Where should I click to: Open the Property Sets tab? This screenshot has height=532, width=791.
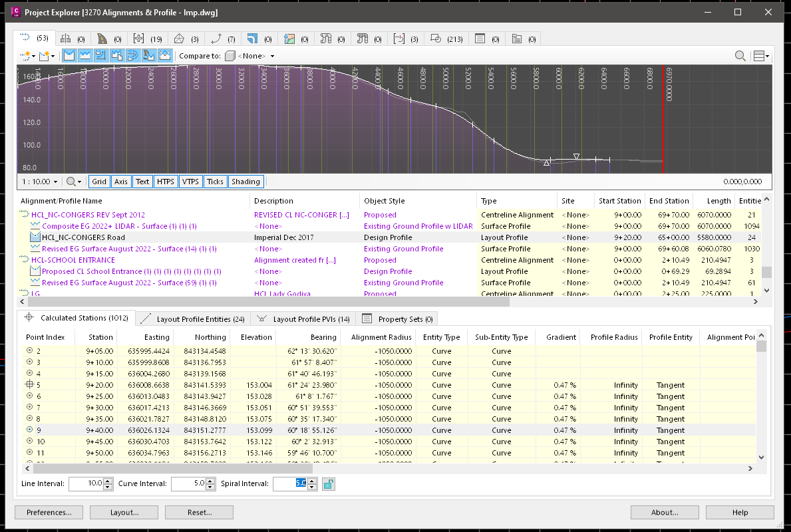point(396,319)
